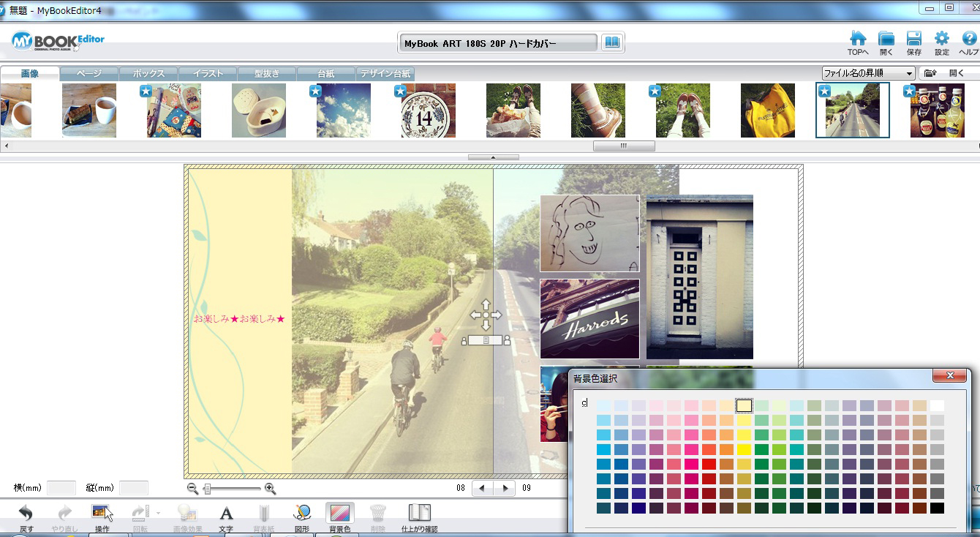The height and width of the screenshot is (537, 980).
Task: Click the zoom-in magnifier icon
Action: coord(270,489)
